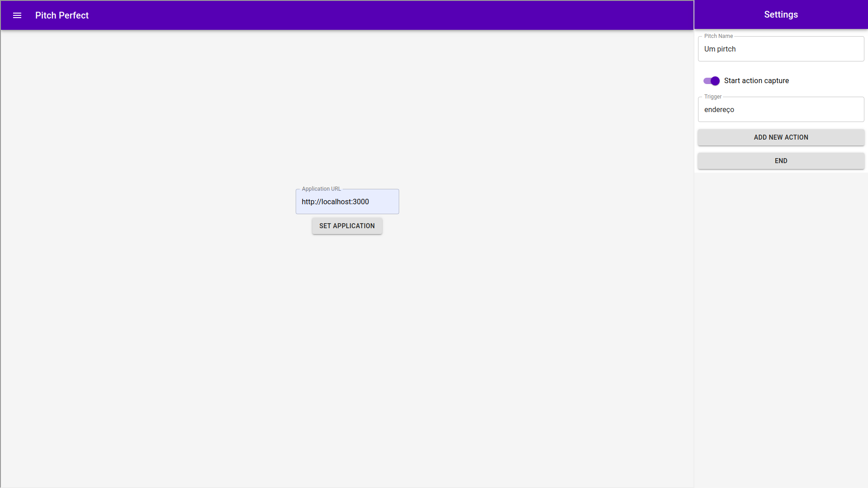Click the 'Application URL' floating label

pyautogui.click(x=321, y=189)
